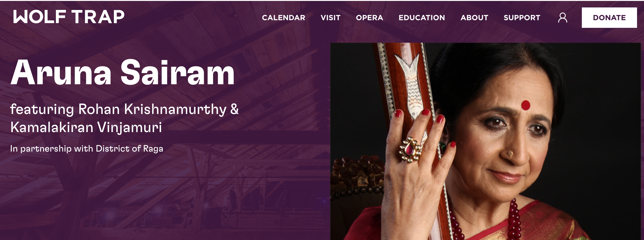Open the Opera navigation item
The width and height of the screenshot is (644, 240).
click(370, 18)
